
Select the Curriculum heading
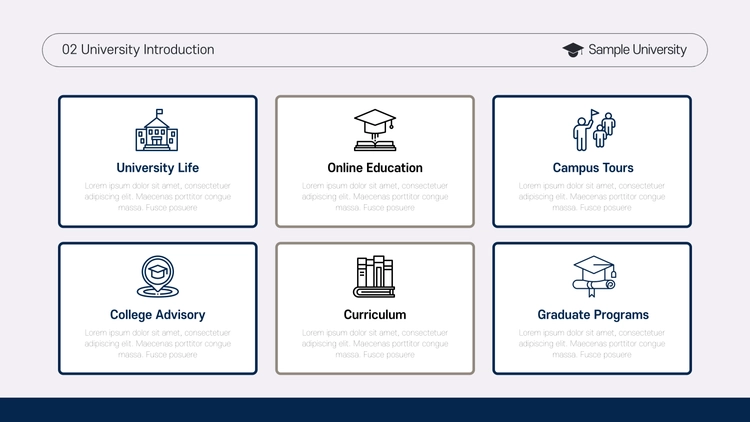375,315
